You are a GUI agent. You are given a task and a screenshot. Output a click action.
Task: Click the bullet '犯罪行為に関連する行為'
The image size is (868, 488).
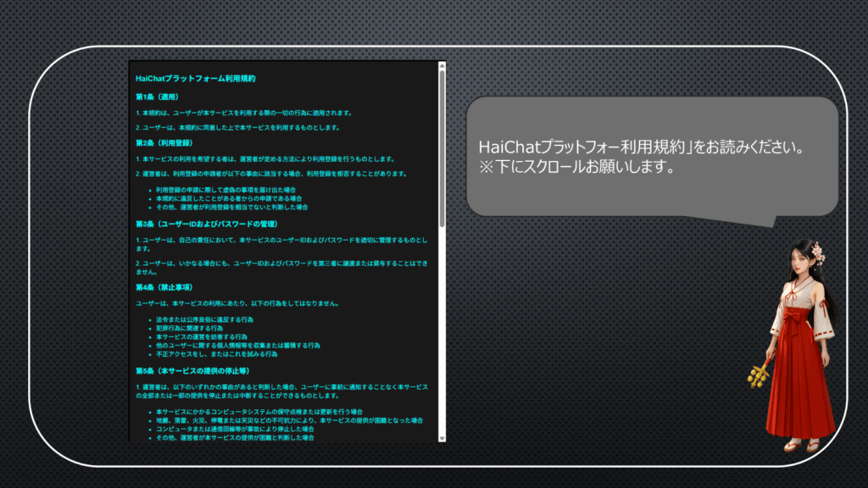(x=189, y=328)
